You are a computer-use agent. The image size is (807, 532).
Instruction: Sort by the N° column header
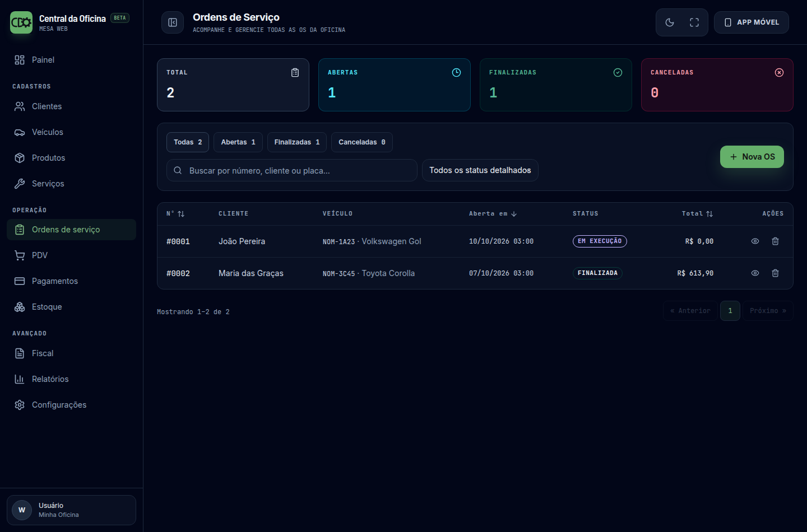(x=175, y=214)
